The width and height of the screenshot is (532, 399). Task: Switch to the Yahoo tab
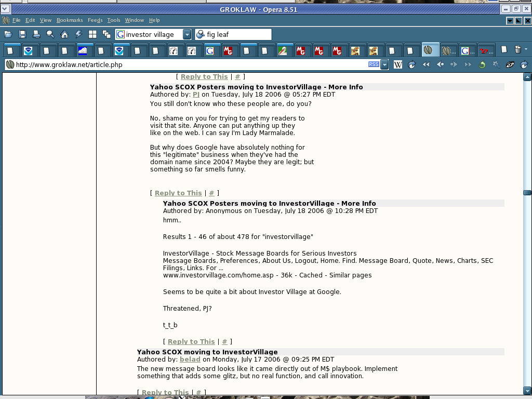coord(486,50)
